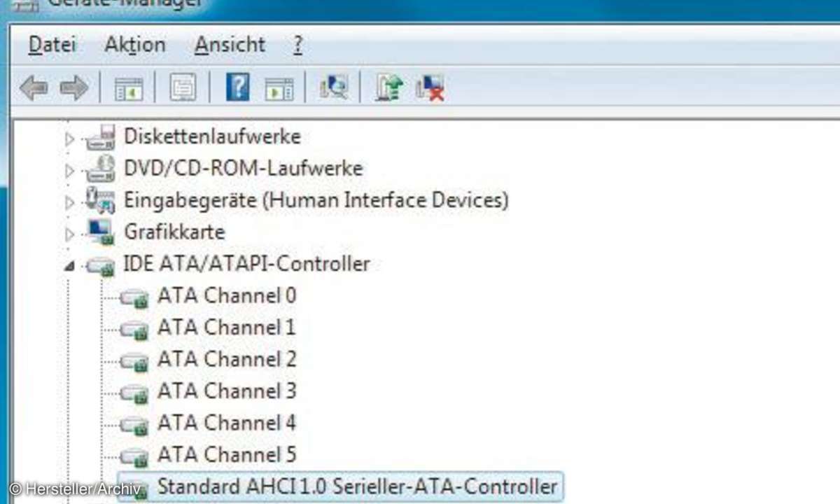Click the Properties sheet toolbar icon
This screenshot has width=840, height=504.
(x=183, y=88)
